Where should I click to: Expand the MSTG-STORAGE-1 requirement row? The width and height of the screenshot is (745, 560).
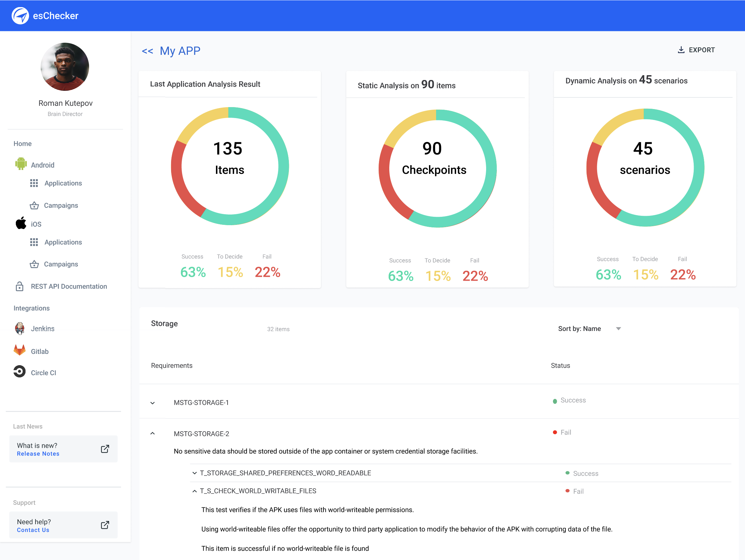click(x=153, y=403)
